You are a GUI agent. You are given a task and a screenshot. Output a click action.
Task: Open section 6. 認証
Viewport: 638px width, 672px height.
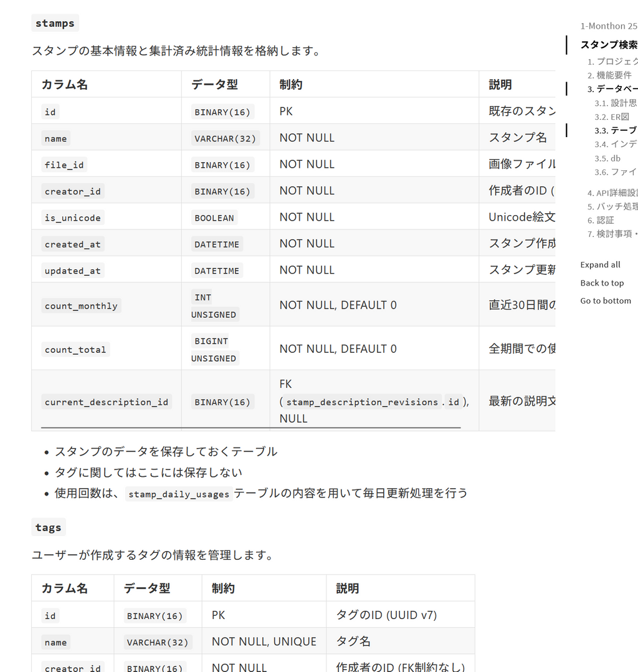coord(602,219)
